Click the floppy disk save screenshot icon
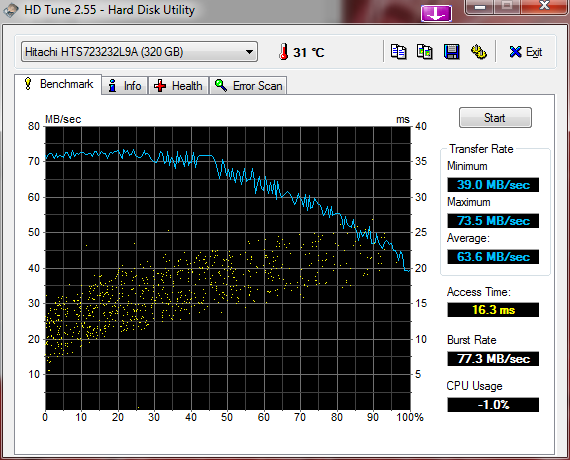Screen dimensions: 570x460 451,52
